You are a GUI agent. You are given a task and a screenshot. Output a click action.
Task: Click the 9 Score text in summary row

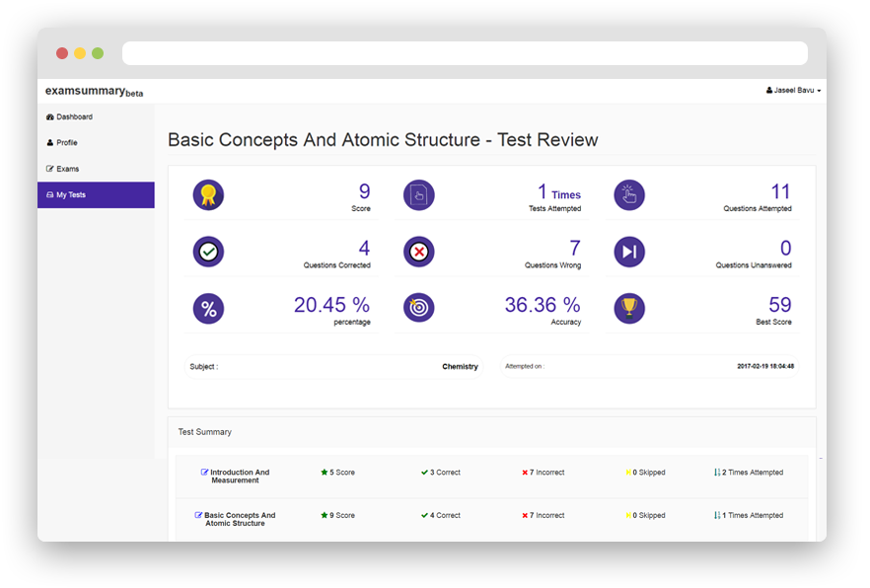pyautogui.click(x=341, y=515)
